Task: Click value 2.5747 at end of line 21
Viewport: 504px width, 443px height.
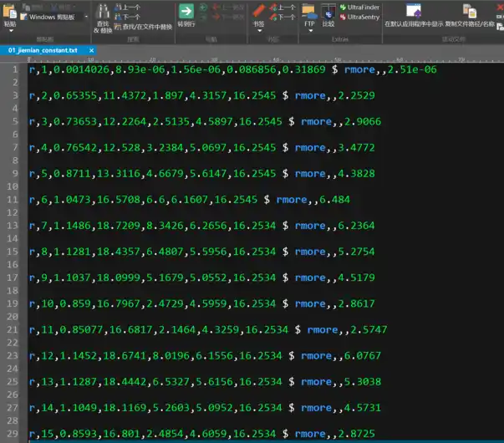Action: pos(369,330)
